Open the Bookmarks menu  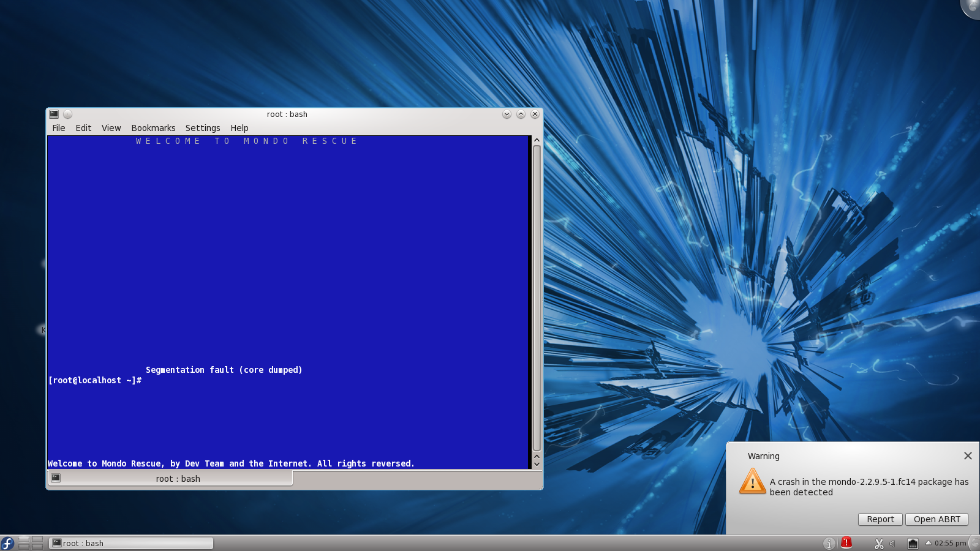(153, 128)
